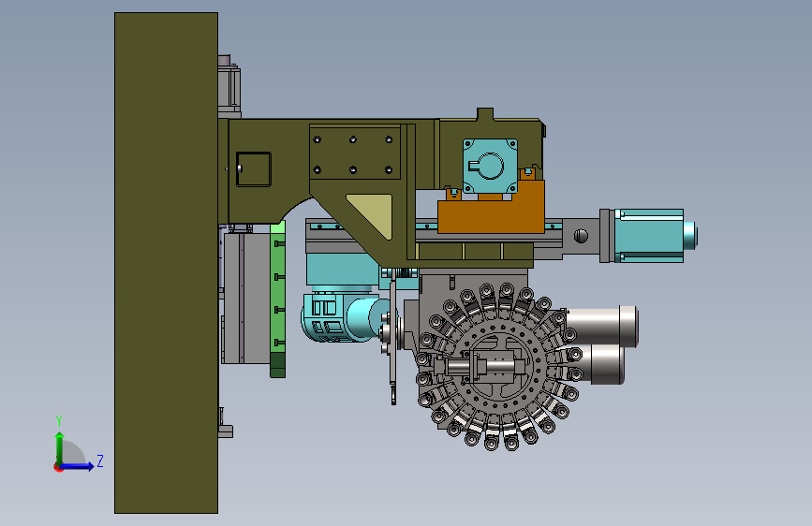Select the circular tool magazine disc
Viewport: 812px width, 526px height.
[498, 366]
